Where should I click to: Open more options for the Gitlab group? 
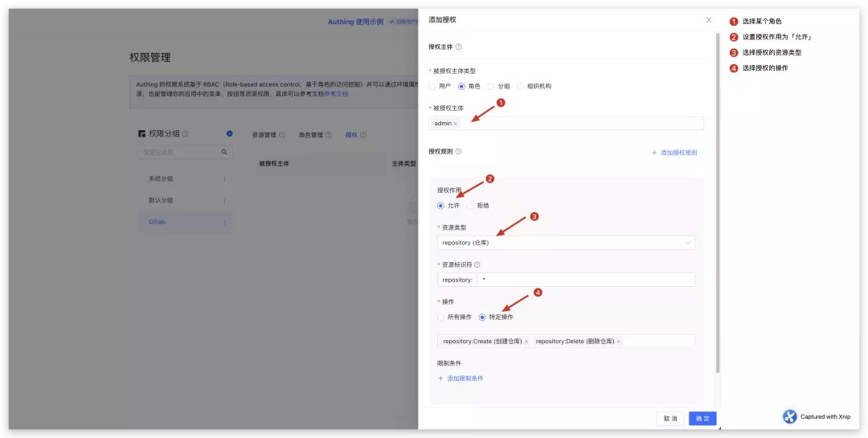(x=224, y=222)
